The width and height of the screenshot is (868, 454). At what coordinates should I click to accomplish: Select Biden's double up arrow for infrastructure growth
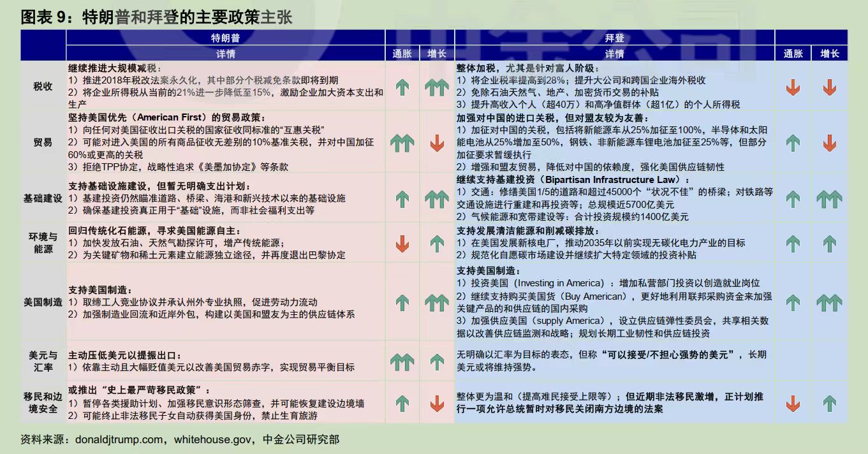tap(829, 199)
